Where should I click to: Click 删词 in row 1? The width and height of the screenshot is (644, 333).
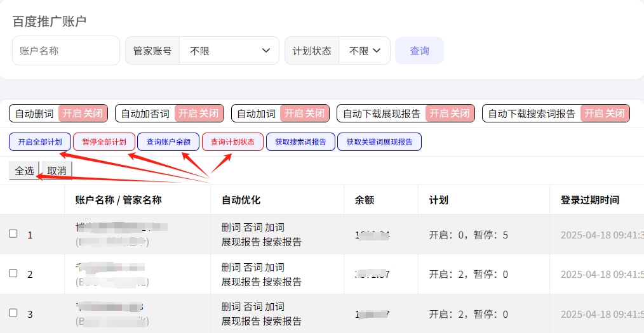click(x=231, y=227)
